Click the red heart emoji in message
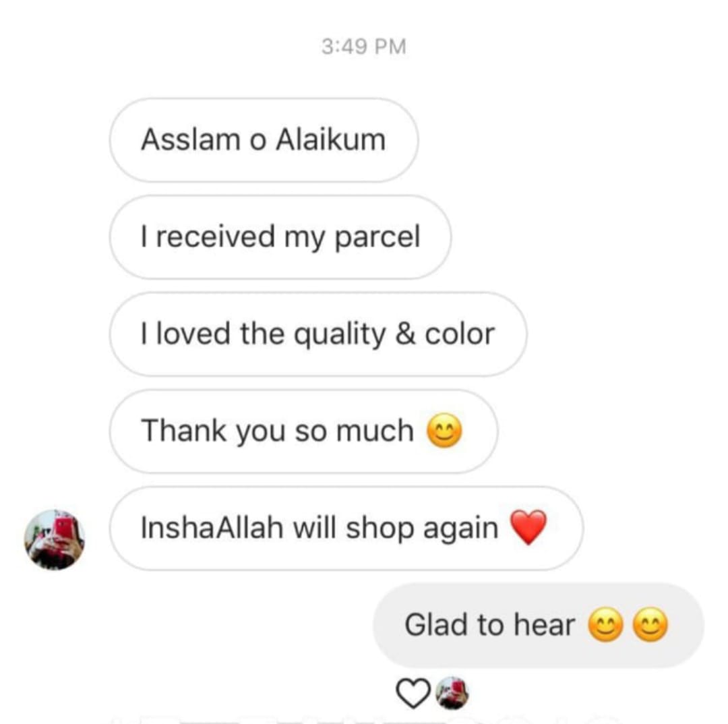 [528, 528]
